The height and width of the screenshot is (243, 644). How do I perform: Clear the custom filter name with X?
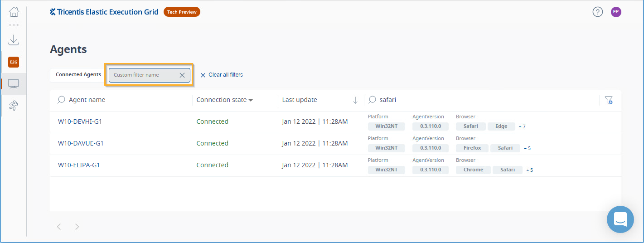click(182, 75)
